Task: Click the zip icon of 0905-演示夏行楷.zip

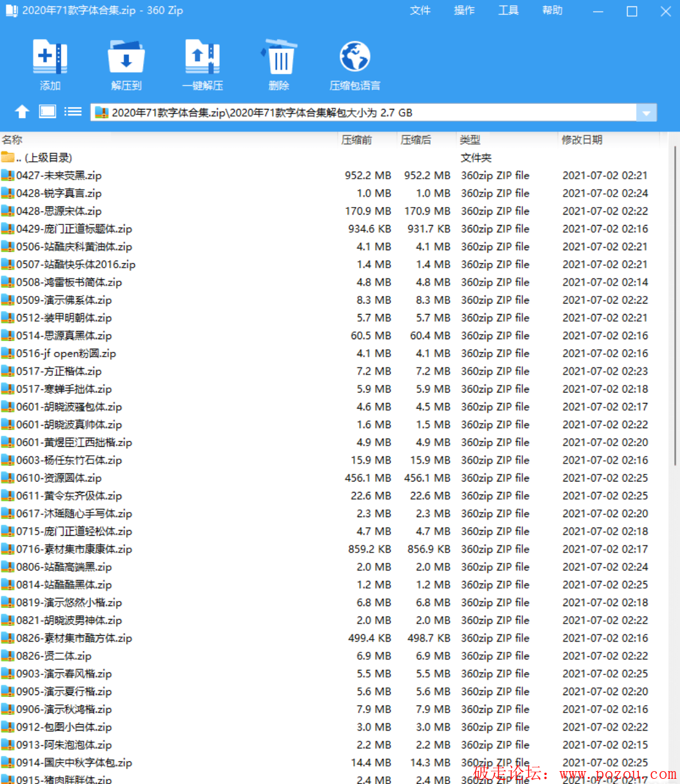Action: [8, 692]
